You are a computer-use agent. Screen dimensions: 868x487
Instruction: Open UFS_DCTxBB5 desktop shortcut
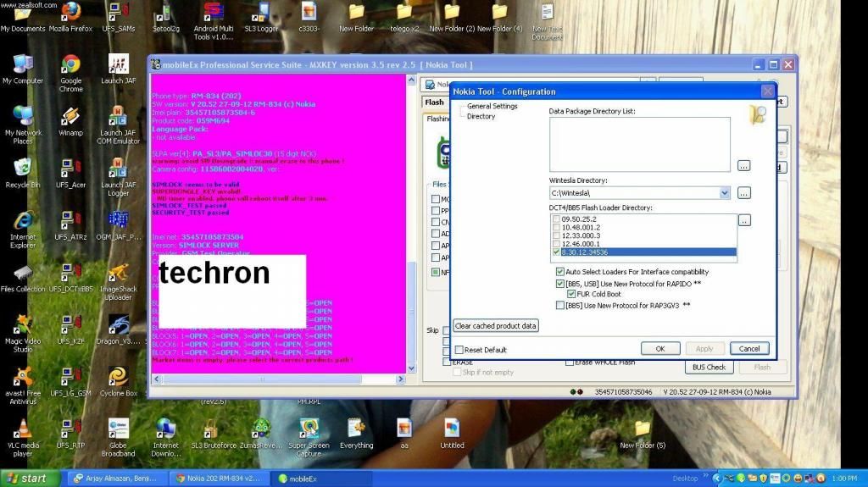pos(71,273)
